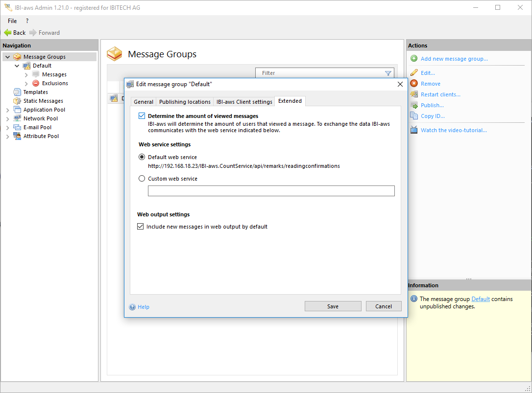
Task: Open the Default link in Information panel
Action: click(x=480, y=299)
